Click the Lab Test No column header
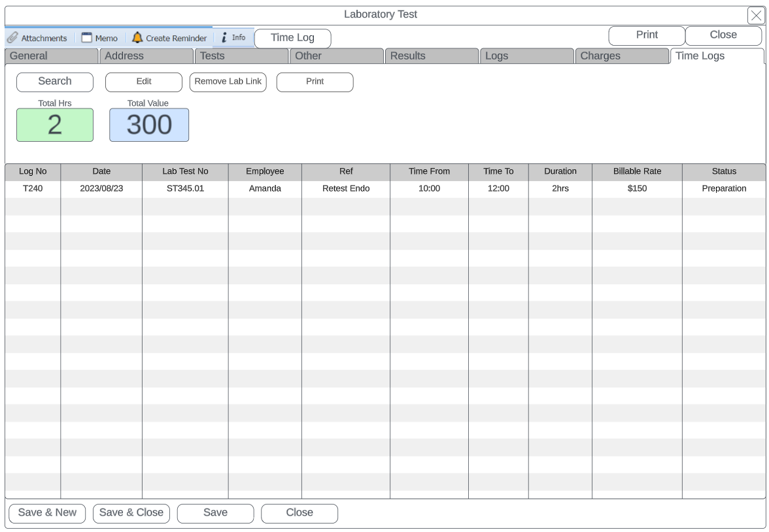 (x=186, y=172)
